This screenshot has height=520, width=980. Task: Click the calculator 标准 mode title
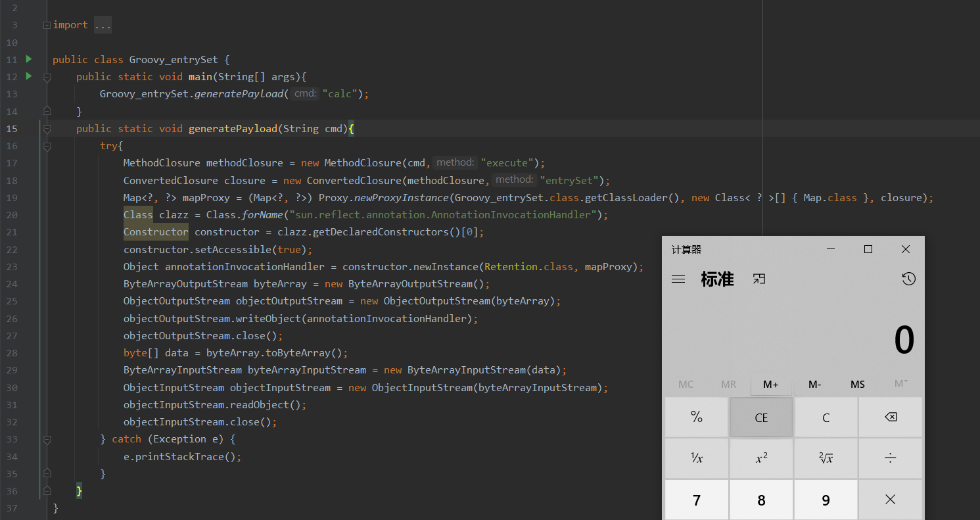tap(717, 279)
